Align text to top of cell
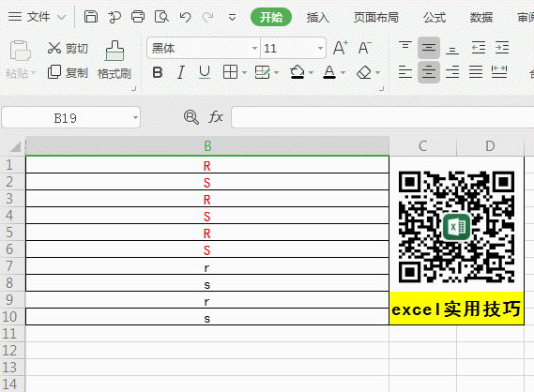 click(405, 47)
